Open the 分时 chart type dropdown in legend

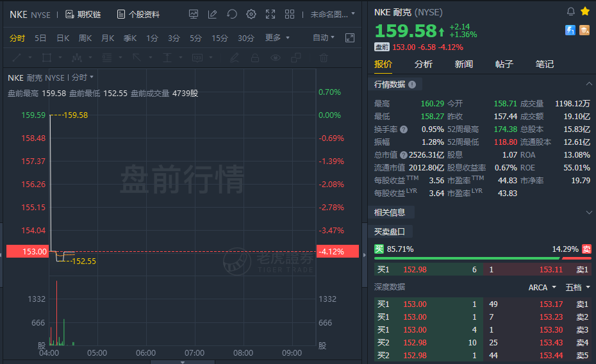[83, 78]
